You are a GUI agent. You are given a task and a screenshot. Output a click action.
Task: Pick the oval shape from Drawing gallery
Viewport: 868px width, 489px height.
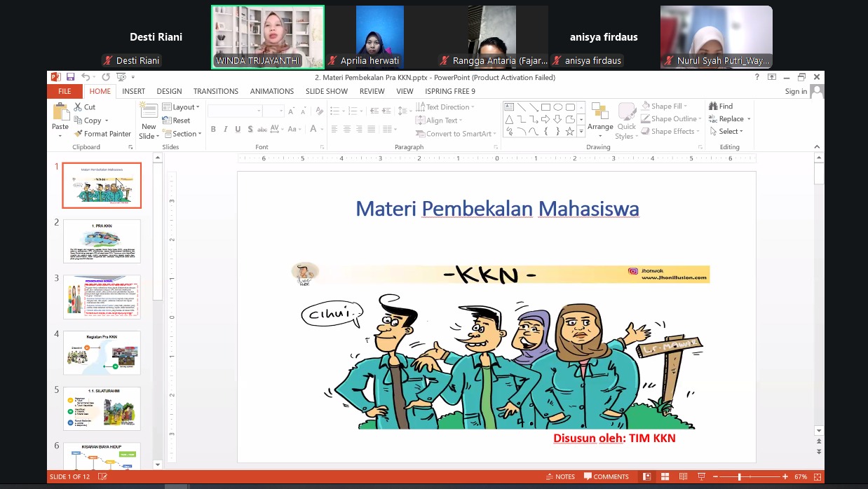point(558,107)
